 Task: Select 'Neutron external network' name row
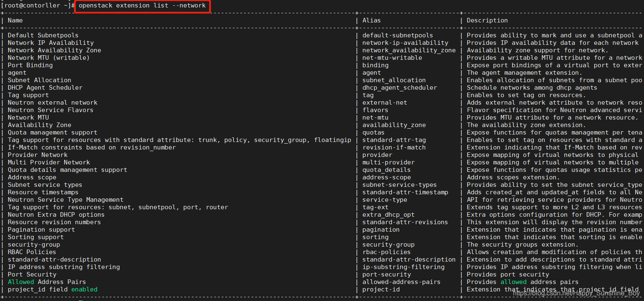coord(53,103)
